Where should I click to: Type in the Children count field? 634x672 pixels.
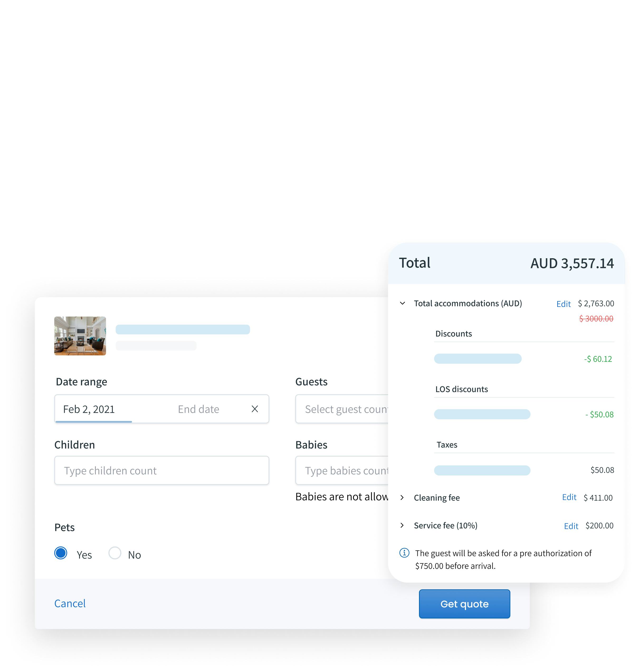pyautogui.click(x=162, y=471)
